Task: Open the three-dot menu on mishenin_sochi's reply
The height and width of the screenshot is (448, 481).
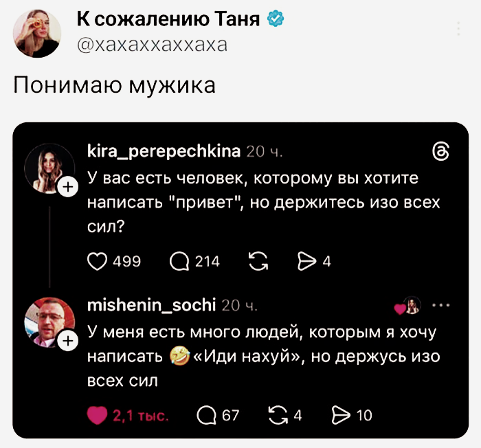Action: (441, 305)
